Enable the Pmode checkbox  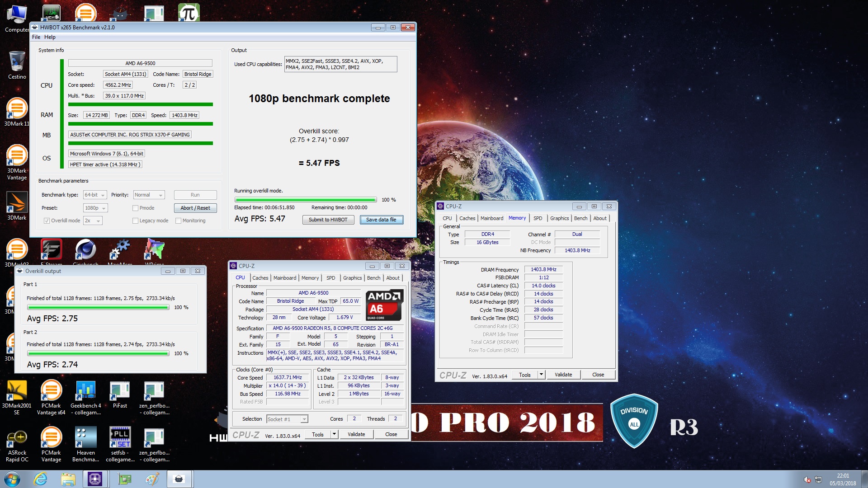click(135, 208)
